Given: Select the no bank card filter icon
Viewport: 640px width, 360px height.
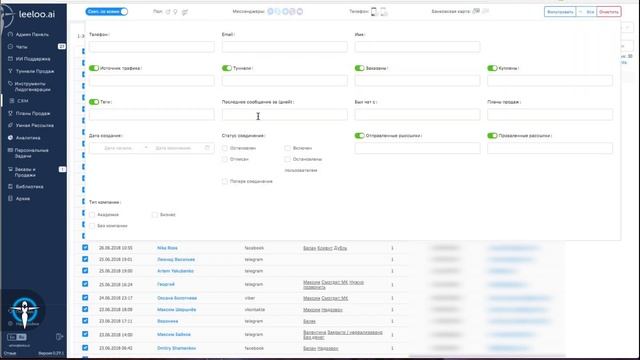Looking at the screenshot, I should 485,11.
